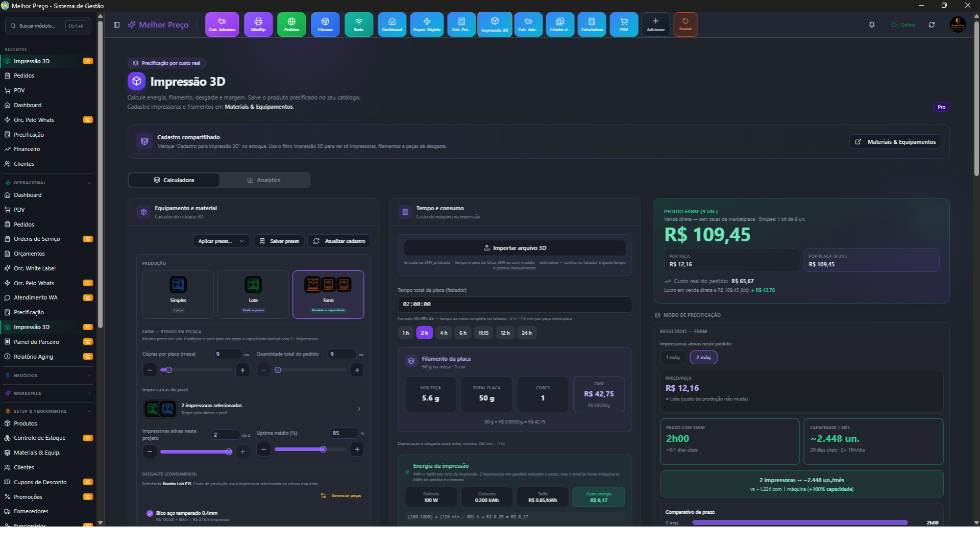
Task: Click the Resetar toolbar icon
Action: point(685,24)
